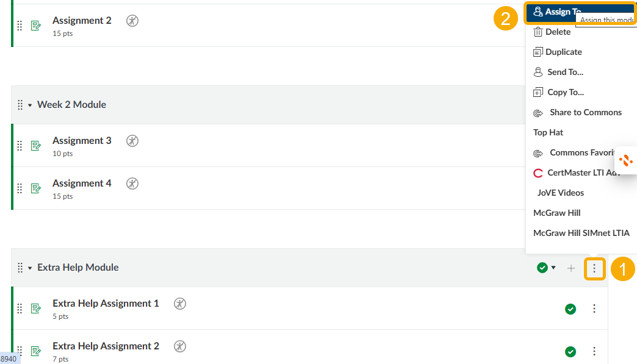Click accessibility icon beside Assignment 2

tap(132, 21)
